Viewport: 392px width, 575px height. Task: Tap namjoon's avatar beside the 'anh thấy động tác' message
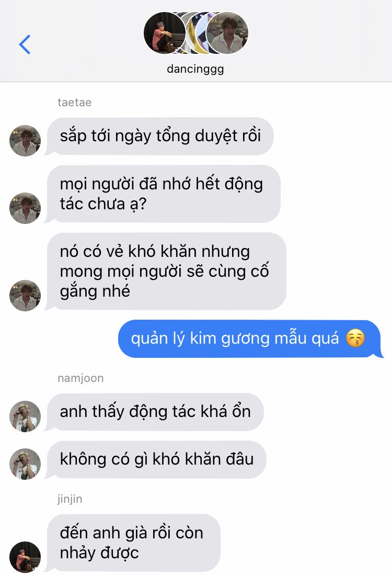click(x=25, y=416)
